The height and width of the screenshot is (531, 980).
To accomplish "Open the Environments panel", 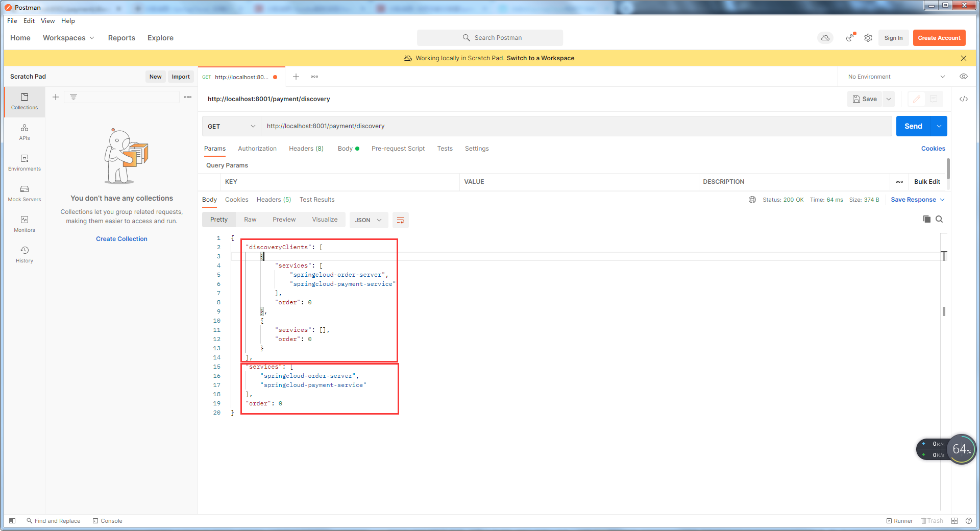I will click(24, 162).
